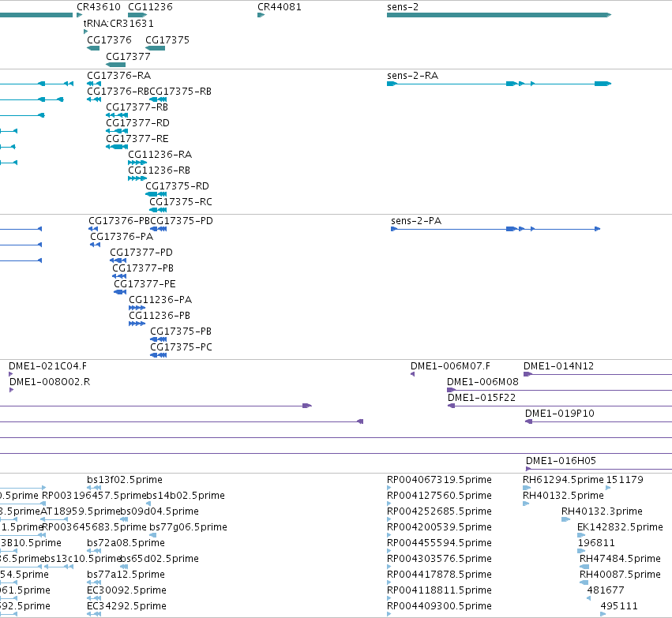This screenshot has width=672, height=618.
Task: Select the 481677 feature label
Action: pyautogui.click(x=606, y=590)
